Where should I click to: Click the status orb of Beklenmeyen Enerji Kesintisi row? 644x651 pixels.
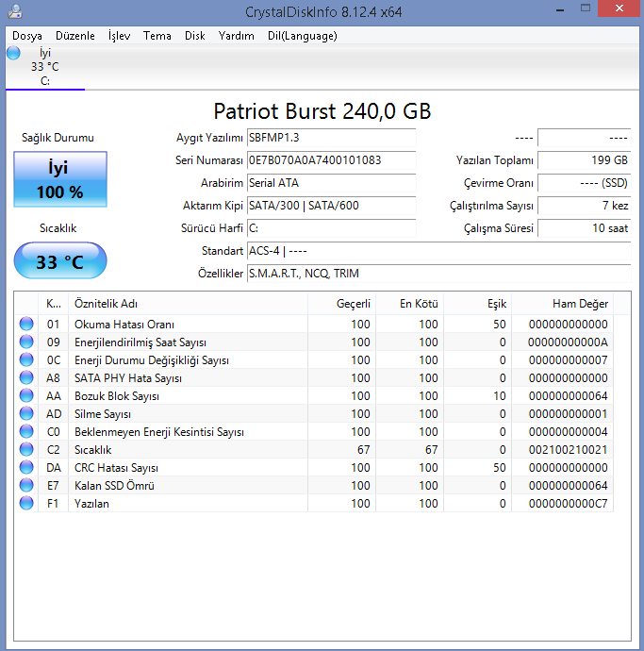(26, 431)
